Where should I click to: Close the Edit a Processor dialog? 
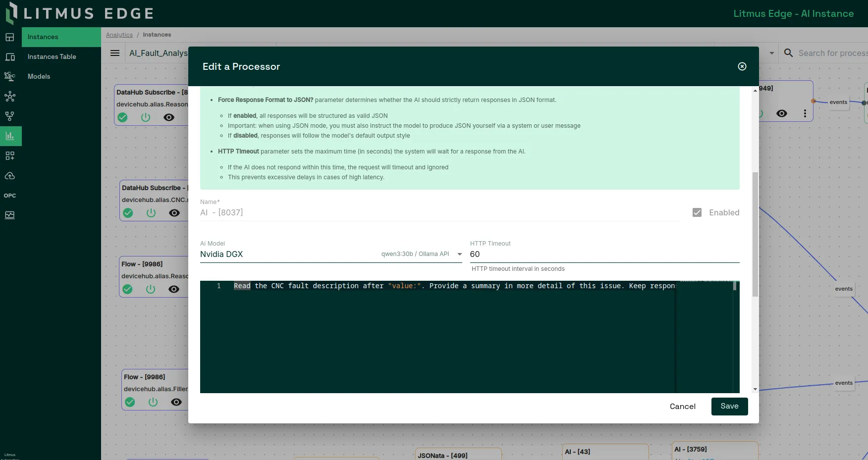[742, 66]
